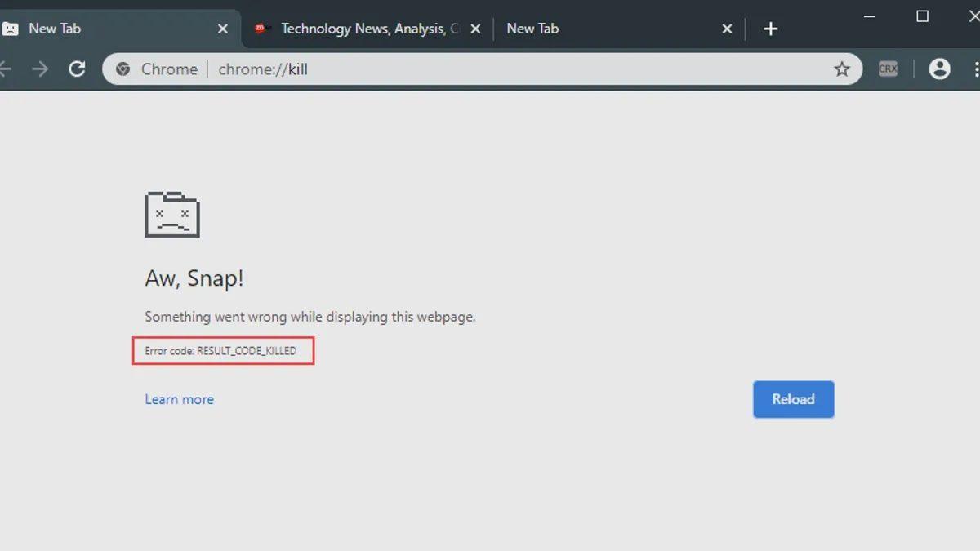Close the Technology News tab
Image resolution: width=980 pixels, height=551 pixels.
click(x=476, y=29)
